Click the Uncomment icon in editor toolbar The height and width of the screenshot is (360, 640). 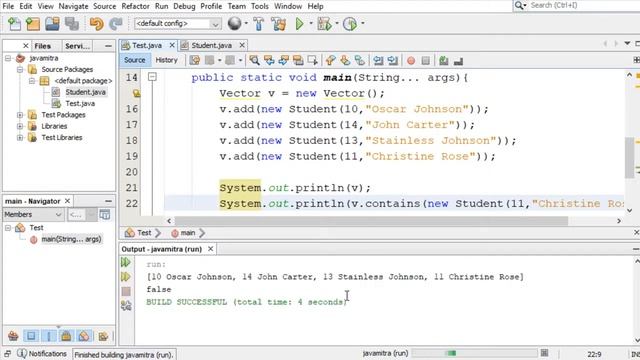coord(458,61)
